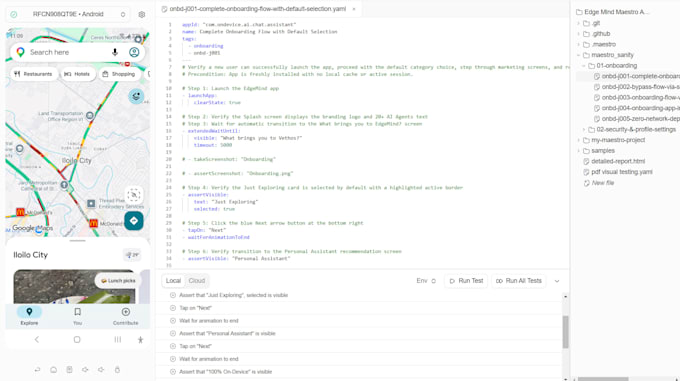
Task: Tap the weather temperature badge
Action: coord(133,255)
